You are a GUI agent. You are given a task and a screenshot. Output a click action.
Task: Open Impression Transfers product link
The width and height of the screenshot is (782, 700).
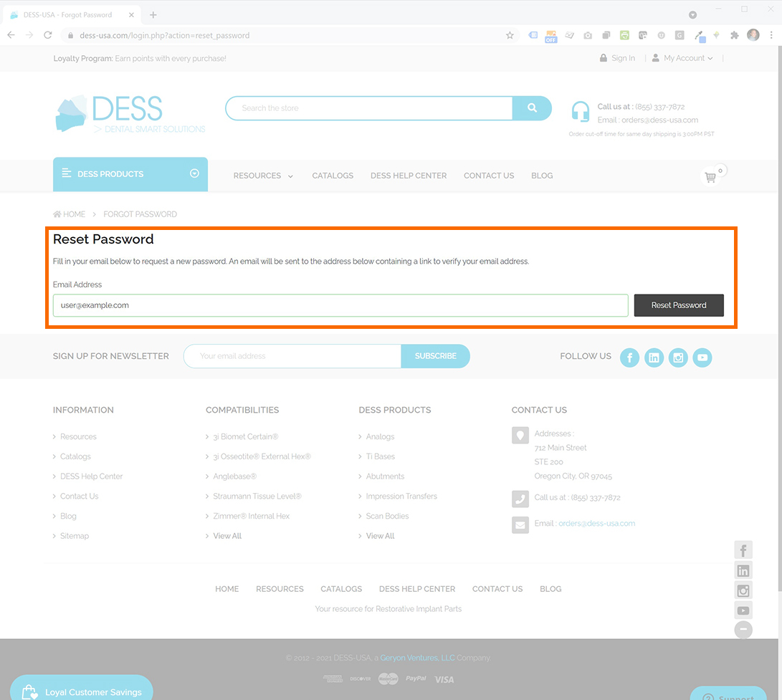click(x=401, y=496)
